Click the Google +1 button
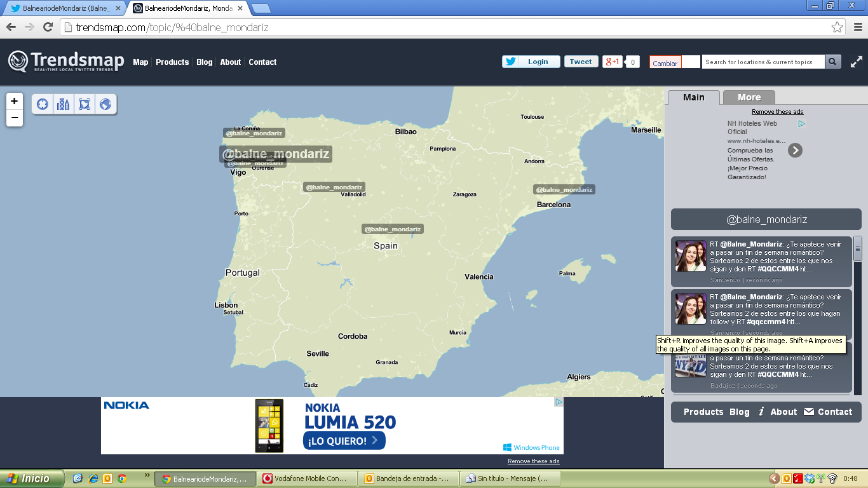This screenshot has height=488, width=868. coord(612,62)
